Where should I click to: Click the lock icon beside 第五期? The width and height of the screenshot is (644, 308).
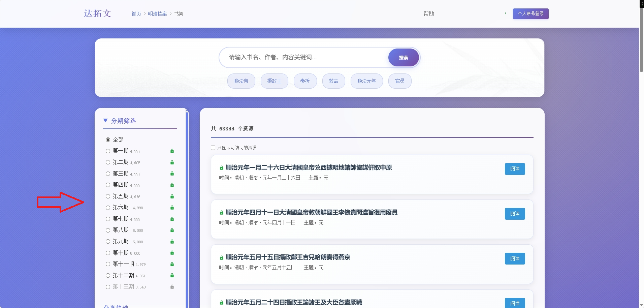tap(172, 196)
